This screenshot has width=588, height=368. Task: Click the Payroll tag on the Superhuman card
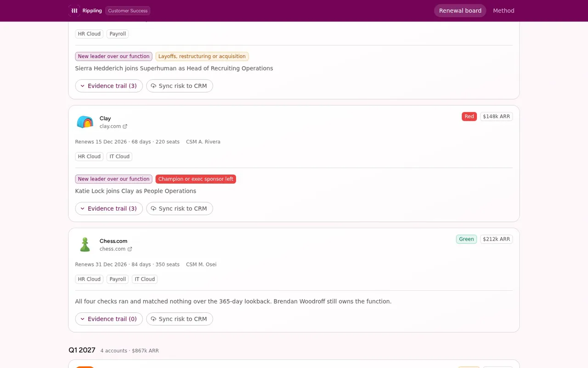tap(118, 34)
